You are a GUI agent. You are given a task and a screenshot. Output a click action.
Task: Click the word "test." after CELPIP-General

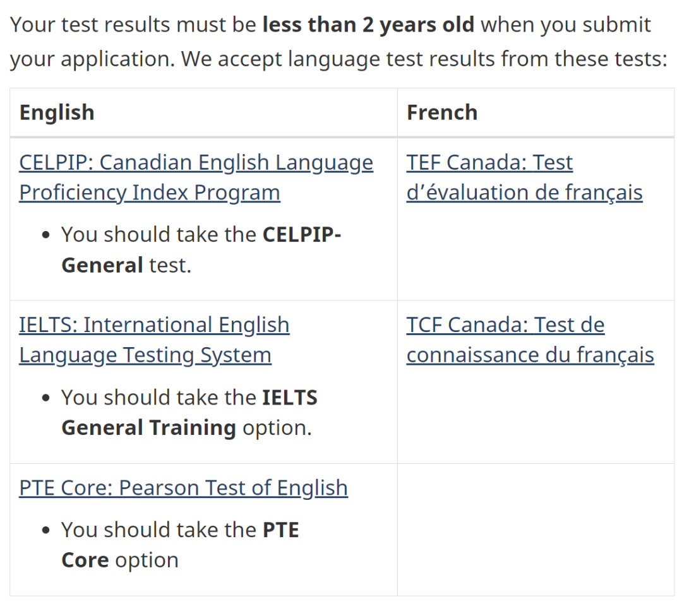click(170, 265)
